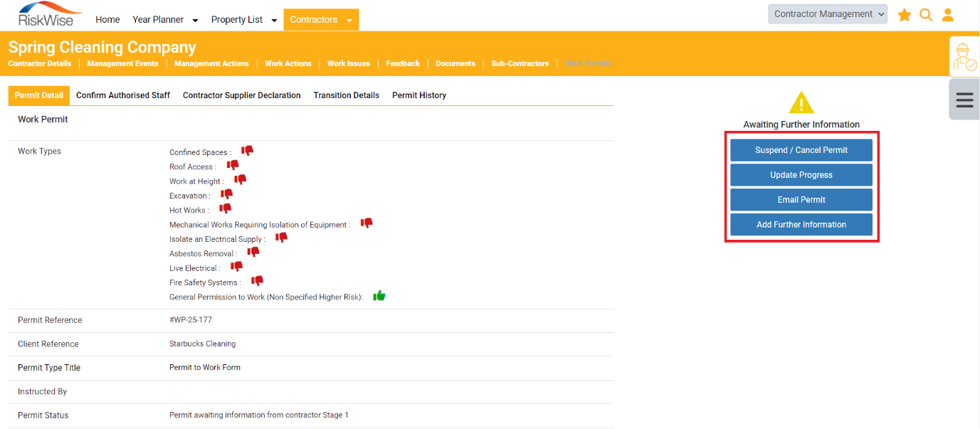This screenshot has width=980, height=429.
Task: Click the contractor worker checkmark side icon
Action: [x=965, y=56]
